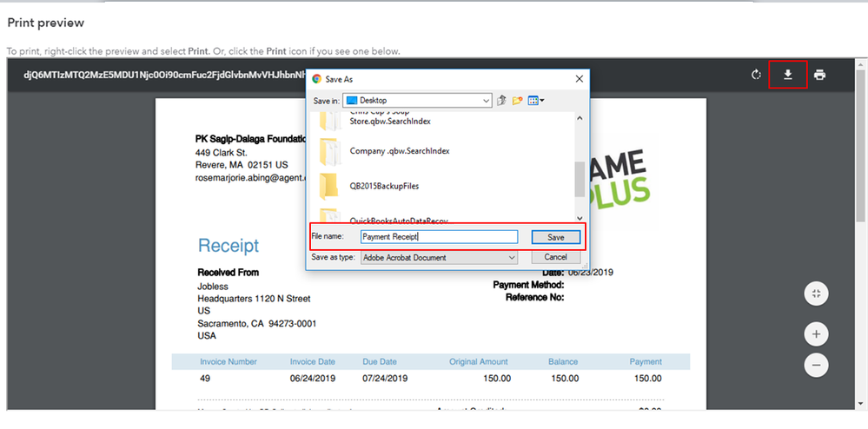
Task: Click the Payment Method label
Action: [528, 285]
